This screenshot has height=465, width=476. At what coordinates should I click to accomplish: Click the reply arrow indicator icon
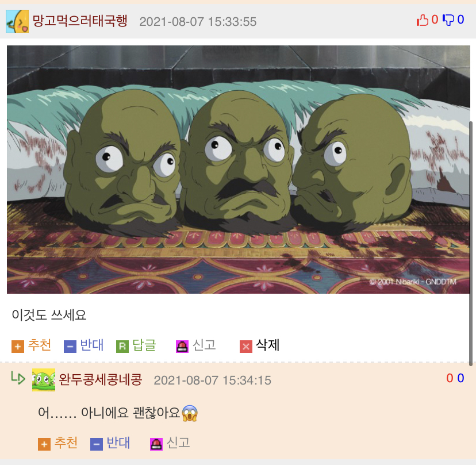tap(18, 378)
